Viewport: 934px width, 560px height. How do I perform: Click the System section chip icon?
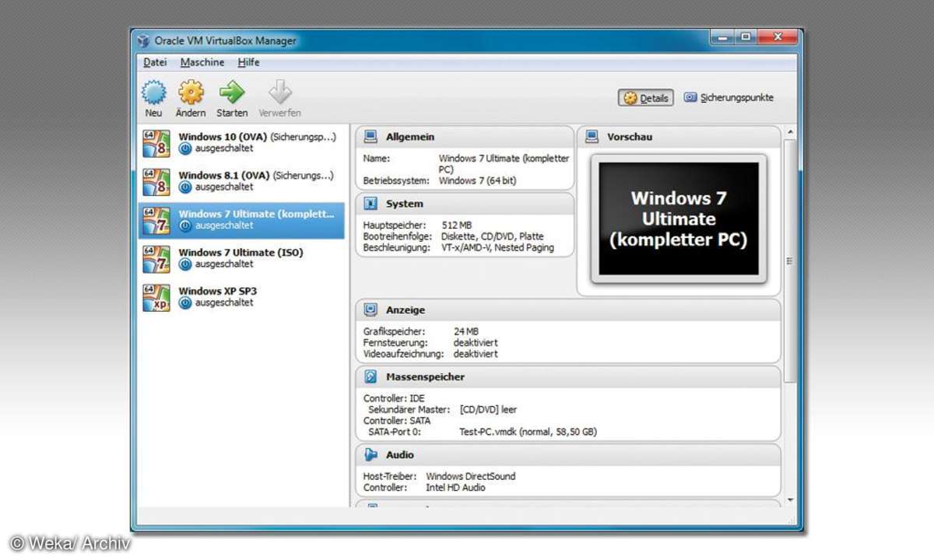click(371, 204)
